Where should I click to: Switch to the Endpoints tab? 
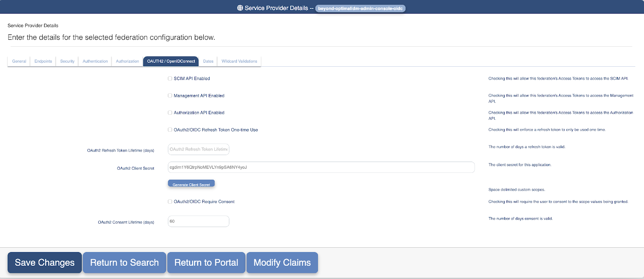pyautogui.click(x=43, y=61)
